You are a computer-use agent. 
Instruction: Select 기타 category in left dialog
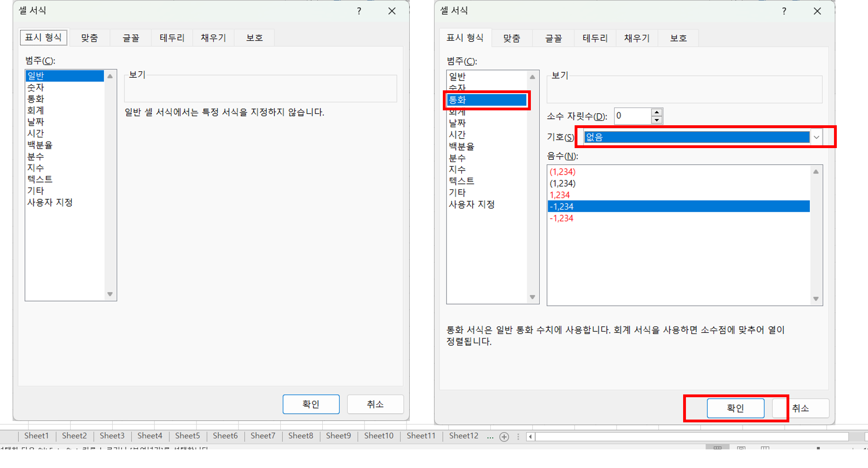click(x=65, y=190)
